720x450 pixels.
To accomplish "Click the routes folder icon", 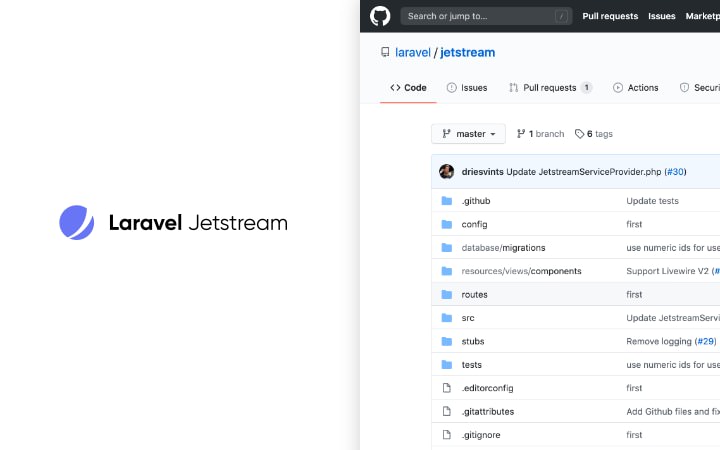I will pyautogui.click(x=446, y=294).
